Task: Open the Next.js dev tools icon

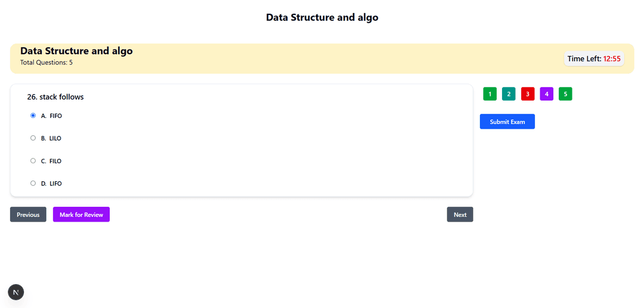Action: tap(16, 292)
